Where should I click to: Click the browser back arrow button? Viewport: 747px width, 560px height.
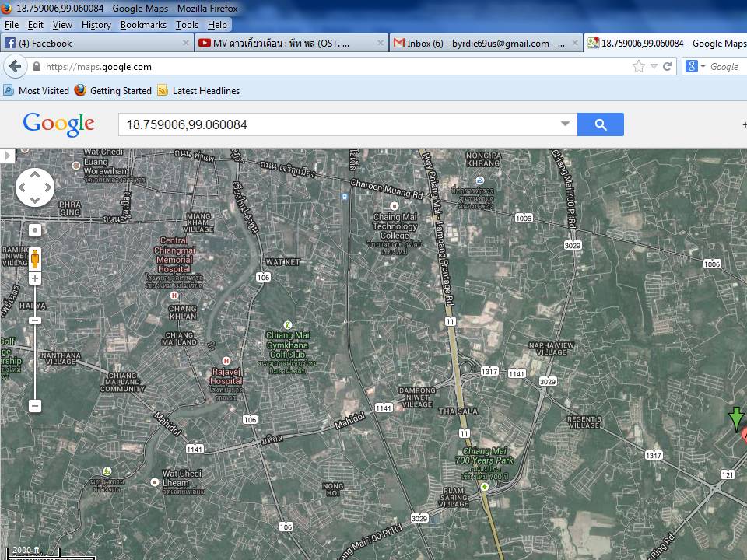pyautogui.click(x=16, y=67)
